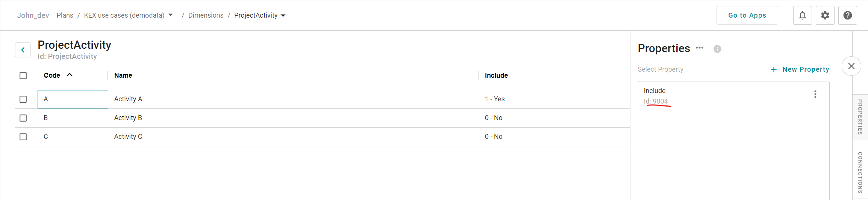Image resolution: width=868 pixels, height=200 pixels.
Task: Open the ellipsis menu next to Properties
Action: point(699,48)
